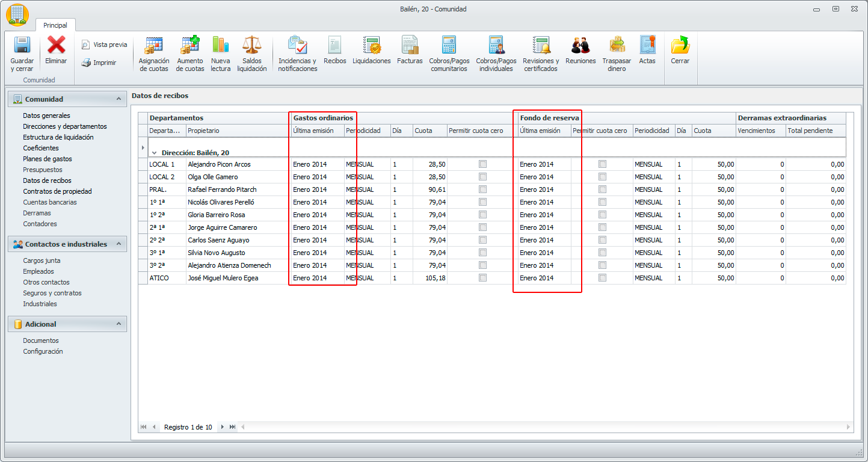
Task: Open Cuentas bancarias in sidebar
Action: click(x=50, y=202)
